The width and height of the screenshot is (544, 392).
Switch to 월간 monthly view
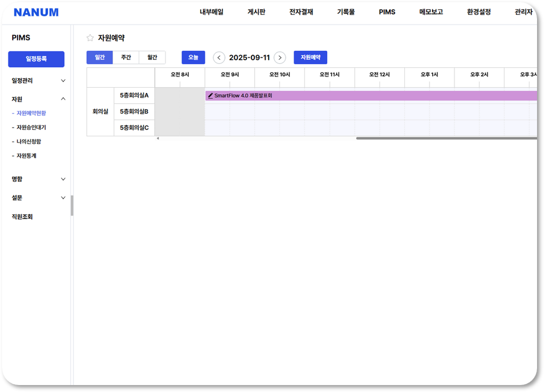tap(152, 58)
